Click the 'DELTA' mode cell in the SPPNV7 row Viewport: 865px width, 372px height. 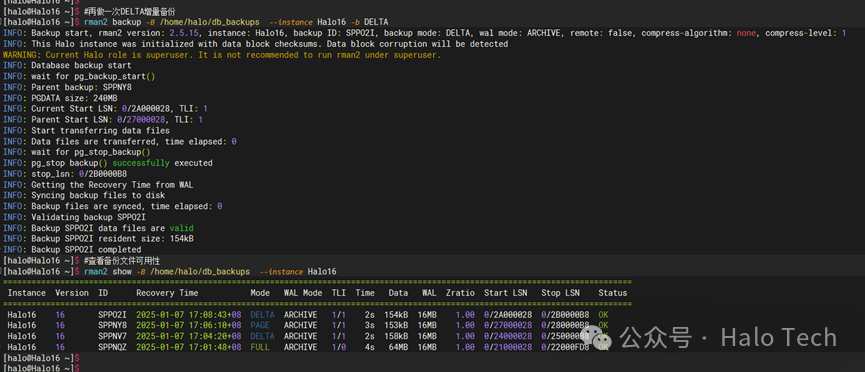pyautogui.click(x=263, y=336)
